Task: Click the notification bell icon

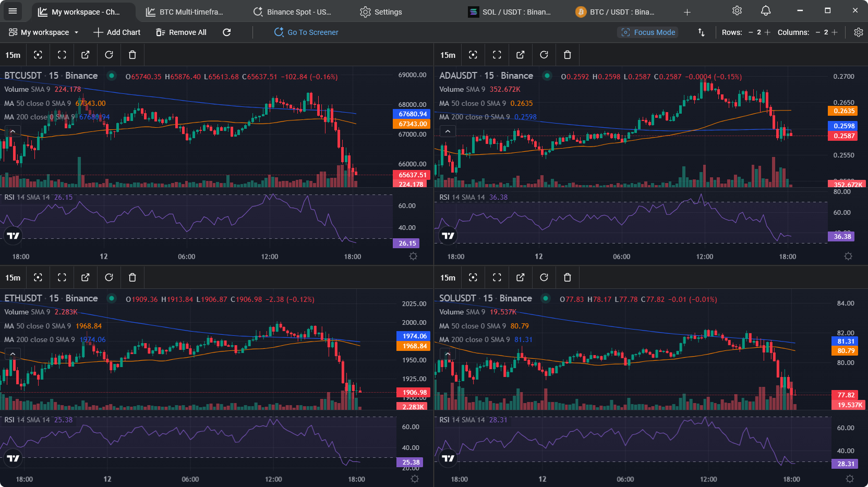Action: (765, 10)
